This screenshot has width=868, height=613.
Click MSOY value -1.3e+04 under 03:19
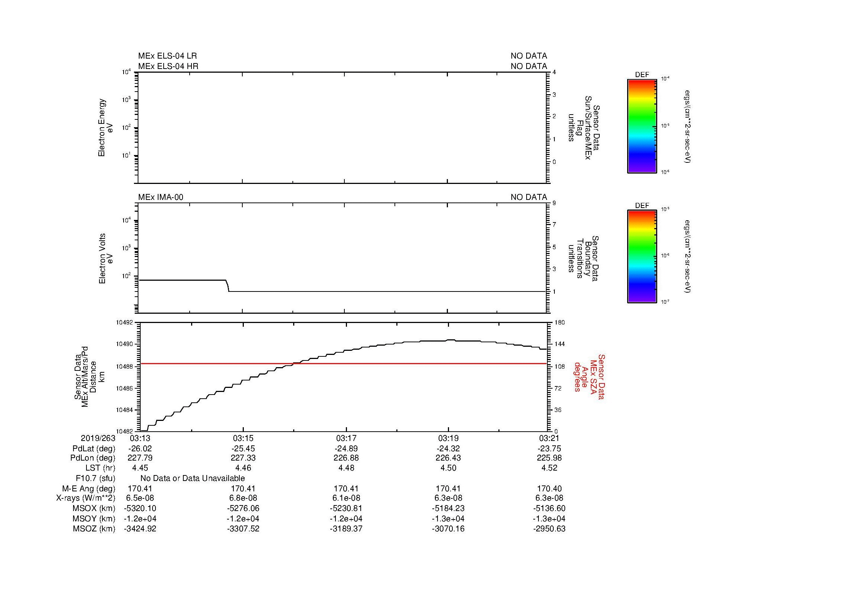point(448,518)
